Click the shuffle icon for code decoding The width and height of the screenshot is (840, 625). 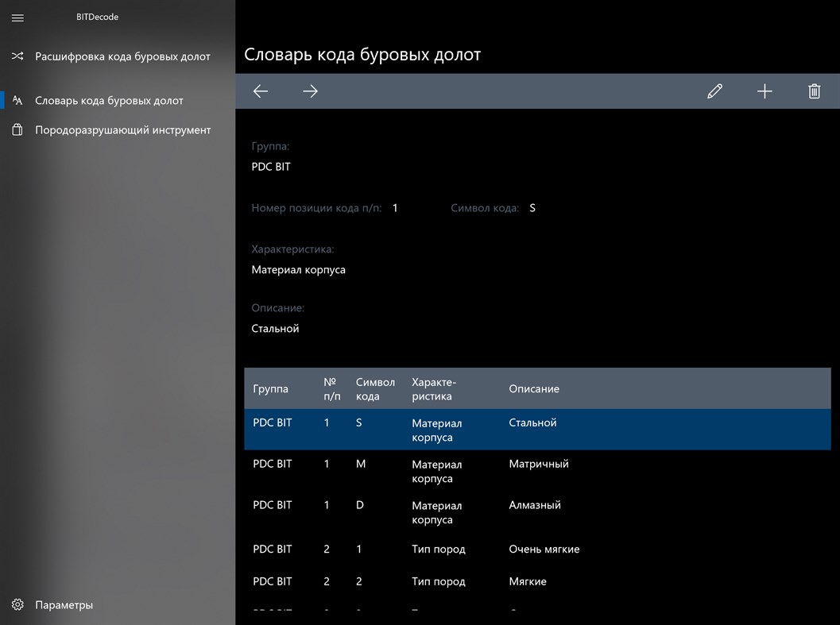click(x=17, y=56)
